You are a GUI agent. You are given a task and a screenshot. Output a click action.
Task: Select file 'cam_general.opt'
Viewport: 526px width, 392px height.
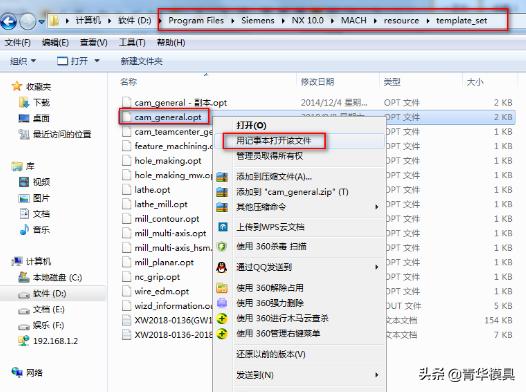coord(162,117)
